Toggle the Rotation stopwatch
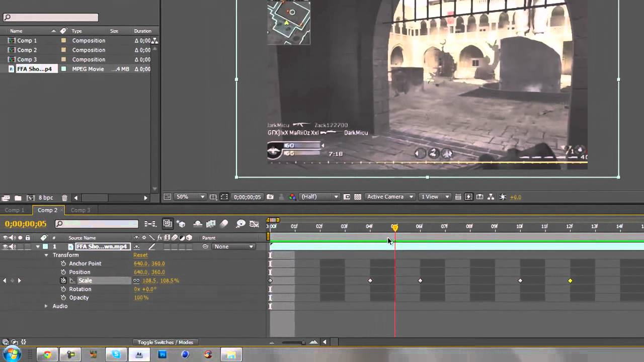The height and width of the screenshot is (362, 644). click(x=63, y=289)
